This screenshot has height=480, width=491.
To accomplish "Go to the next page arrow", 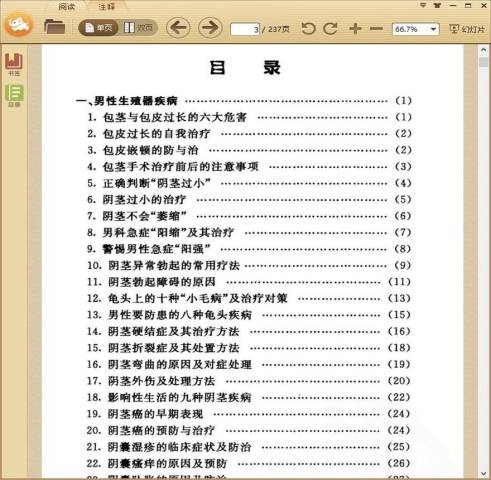I will [210, 27].
